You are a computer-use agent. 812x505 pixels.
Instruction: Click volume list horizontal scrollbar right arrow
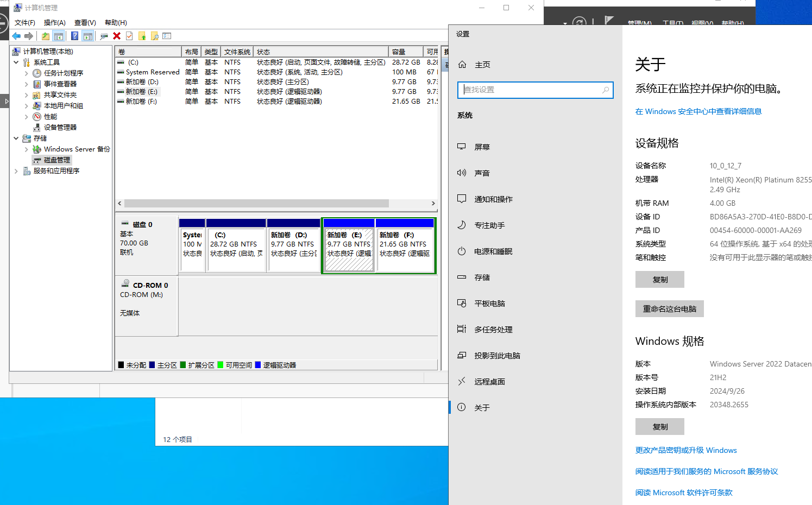[x=433, y=204]
